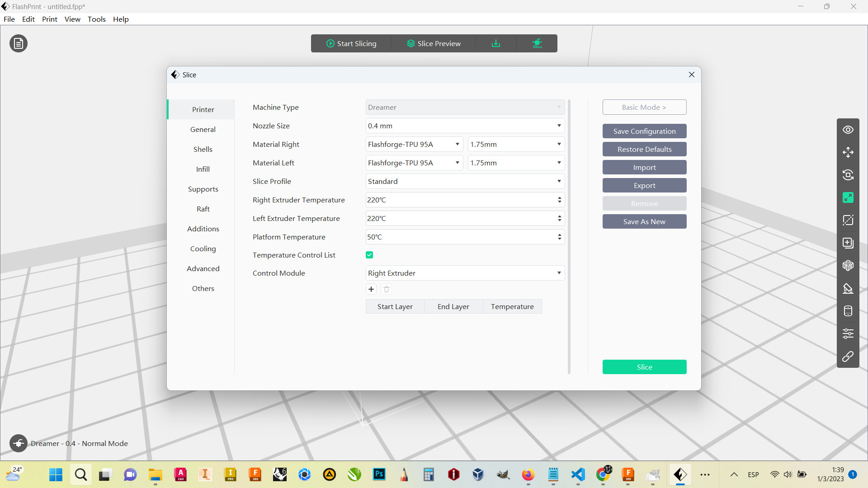
Task: Select the Rotate tool
Action: click(848, 175)
